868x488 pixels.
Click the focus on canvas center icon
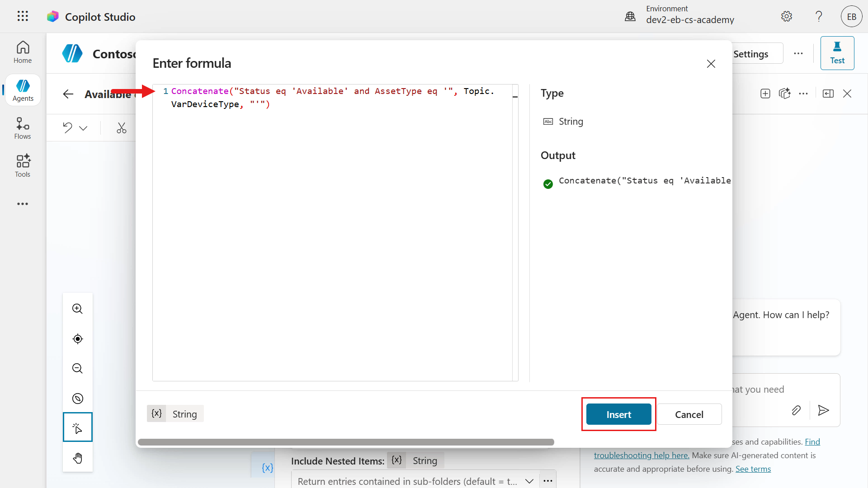coord(78,339)
